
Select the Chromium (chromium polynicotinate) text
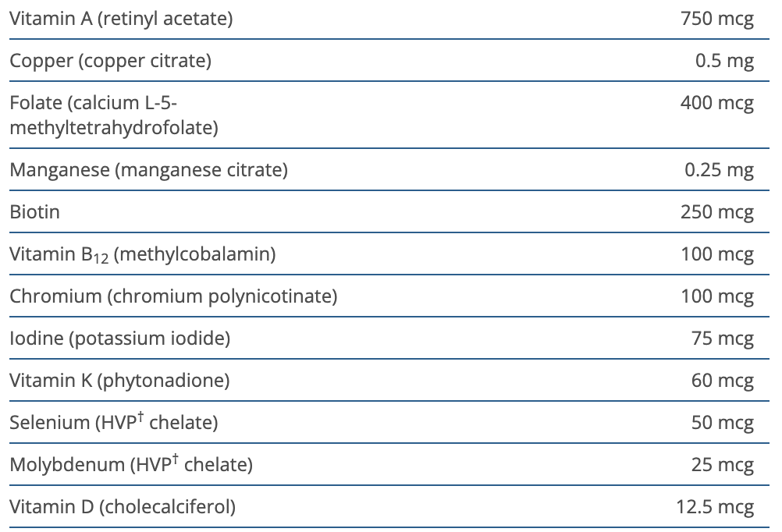pos(173,296)
